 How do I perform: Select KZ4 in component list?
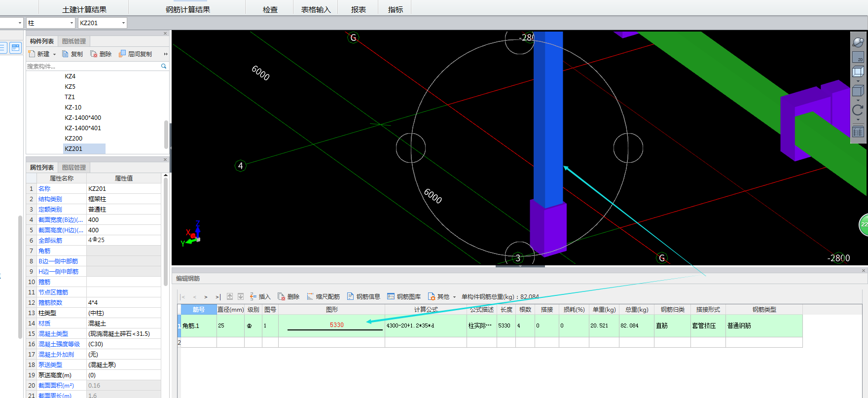(x=70, y=76)
